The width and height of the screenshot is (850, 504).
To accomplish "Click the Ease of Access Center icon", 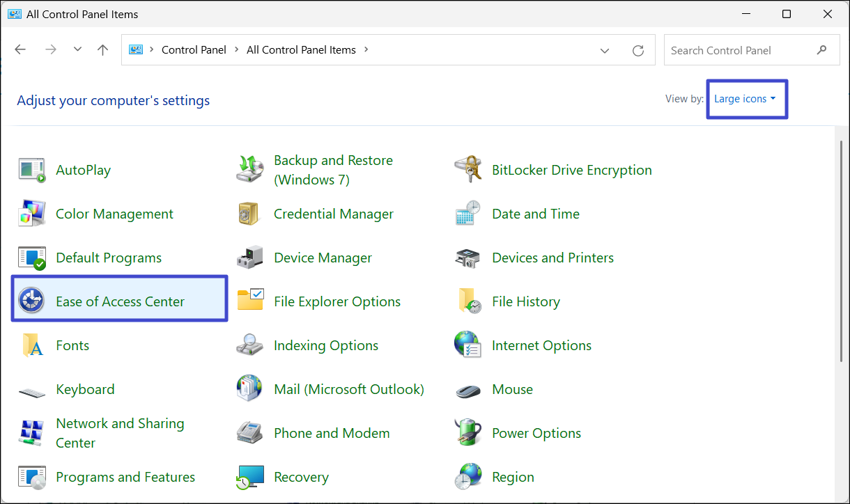I will tap(32, 301).
